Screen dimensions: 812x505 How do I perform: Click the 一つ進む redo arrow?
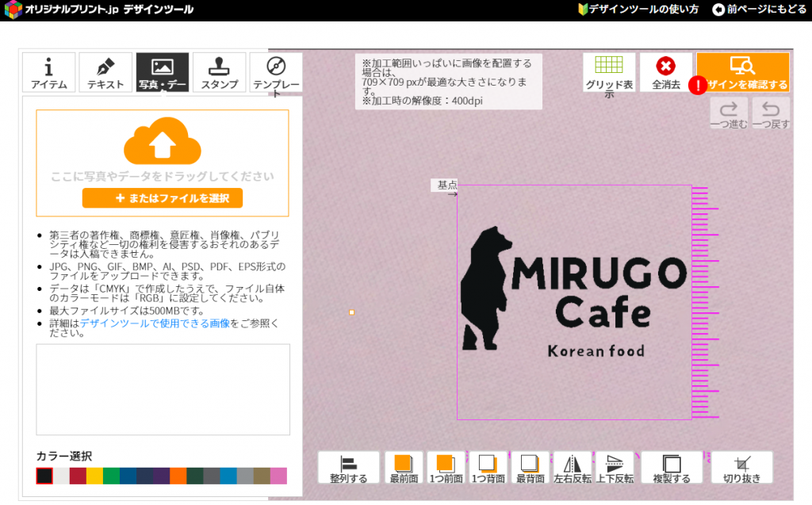coord(729,114)
